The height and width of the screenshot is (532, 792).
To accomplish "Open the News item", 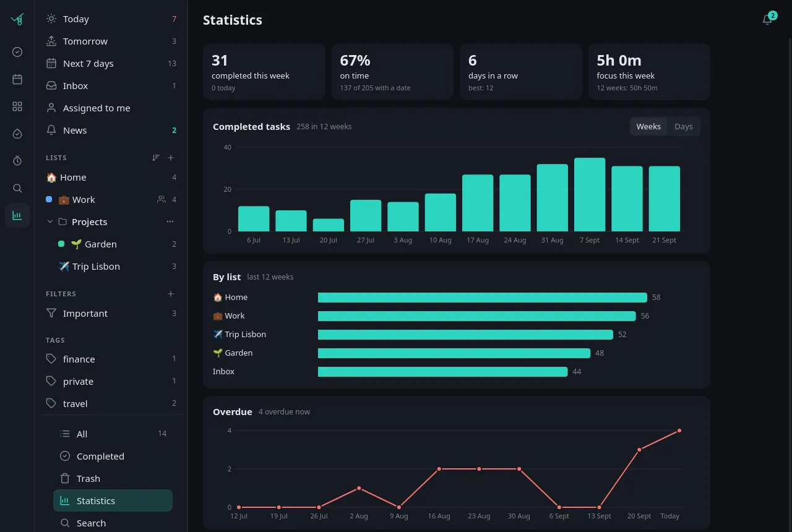I will [x=111, y=131].
